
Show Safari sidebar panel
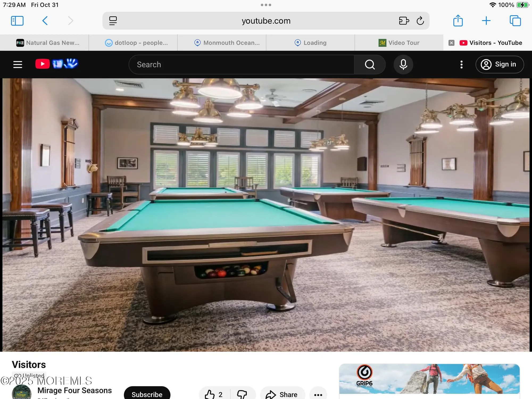point(17,21)
